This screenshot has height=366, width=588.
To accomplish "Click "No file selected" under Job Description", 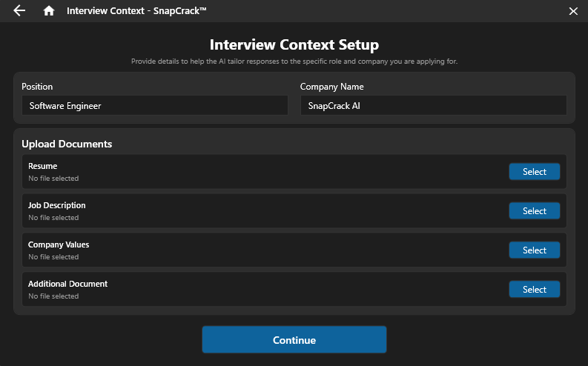I will click(x=53, y=218).
